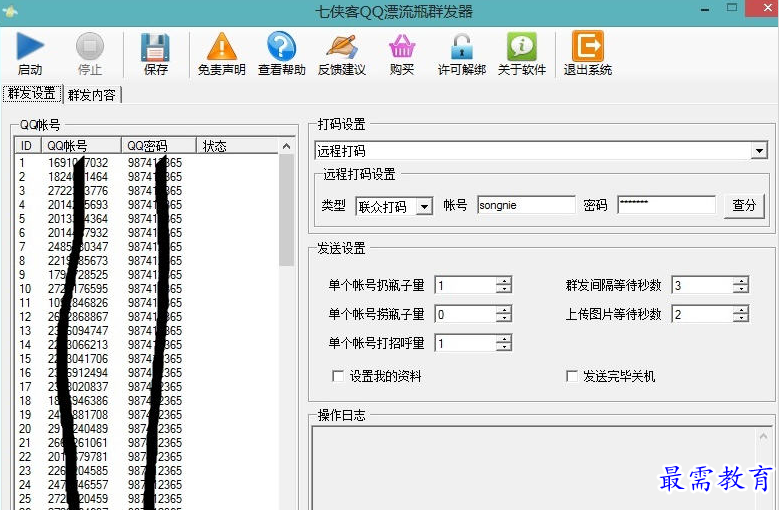The height and width of the screenshot is (510, 781).
Task: Click the account list vertical scrollbar thumb
Action: point(286,210)
